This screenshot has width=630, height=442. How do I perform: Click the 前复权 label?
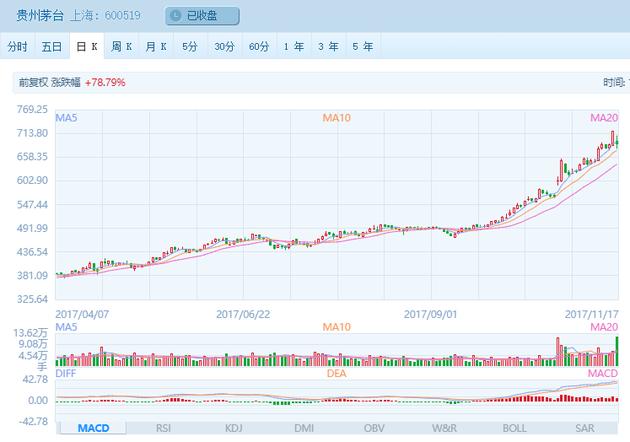click(x=33, y=82)
